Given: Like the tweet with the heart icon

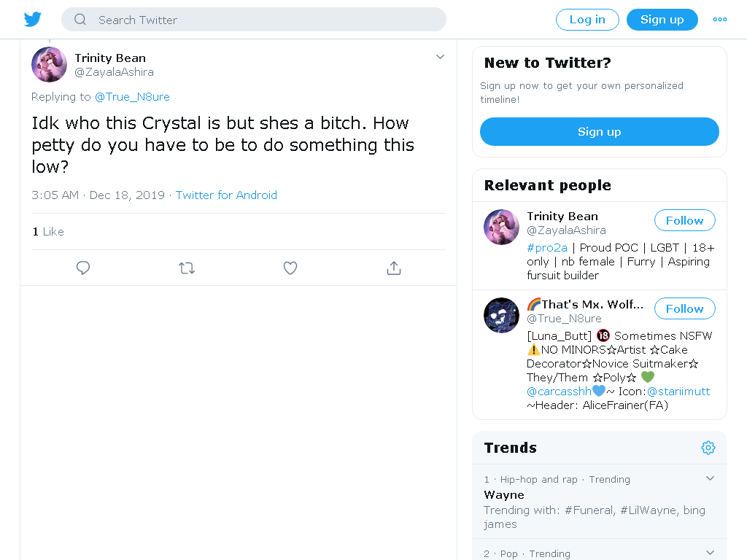Looking at the screenshot, I should [x=290, y=268].
